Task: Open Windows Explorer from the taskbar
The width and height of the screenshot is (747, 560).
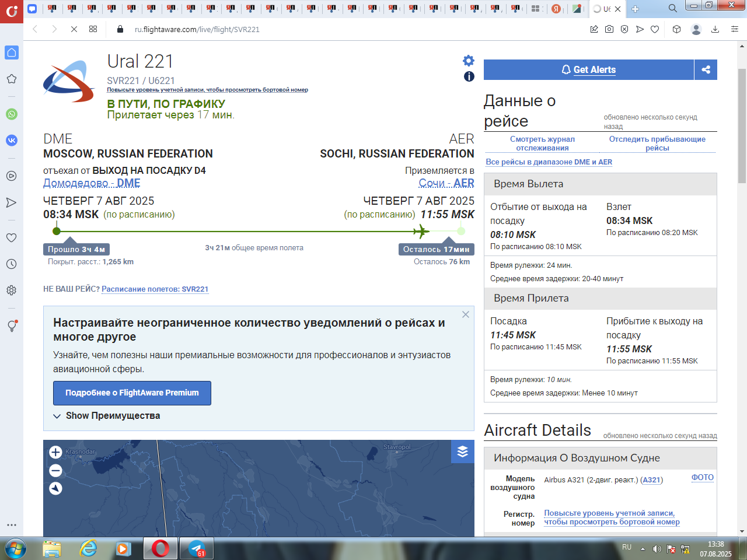Action: tap(52, 549)
